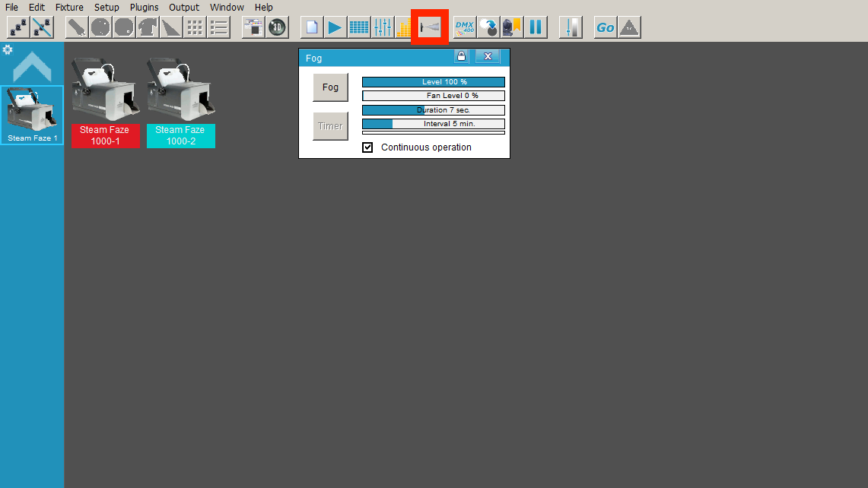Close the Fog window

(488, 56)
